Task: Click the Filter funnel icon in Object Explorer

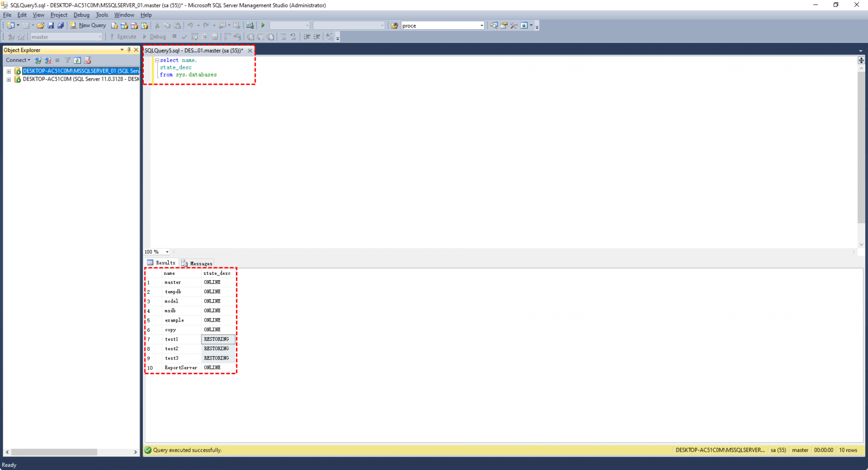Action: (68, 60)
